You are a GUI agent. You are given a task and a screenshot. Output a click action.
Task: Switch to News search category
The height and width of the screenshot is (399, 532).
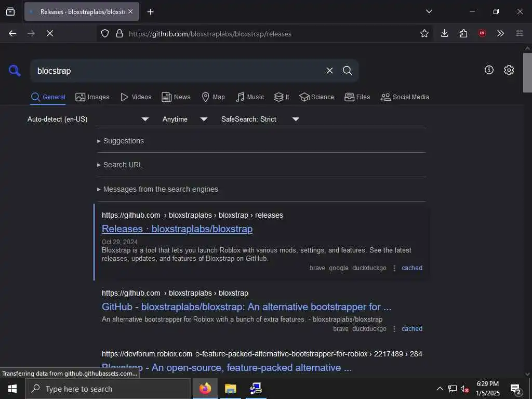pyautogui.click(x=176, y=97)
